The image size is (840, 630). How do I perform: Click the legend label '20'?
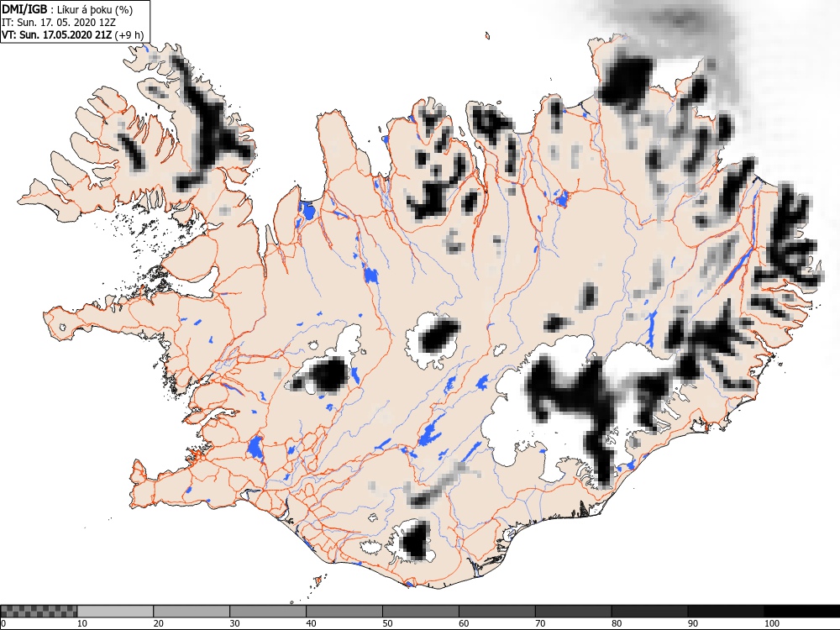point(159,623)
